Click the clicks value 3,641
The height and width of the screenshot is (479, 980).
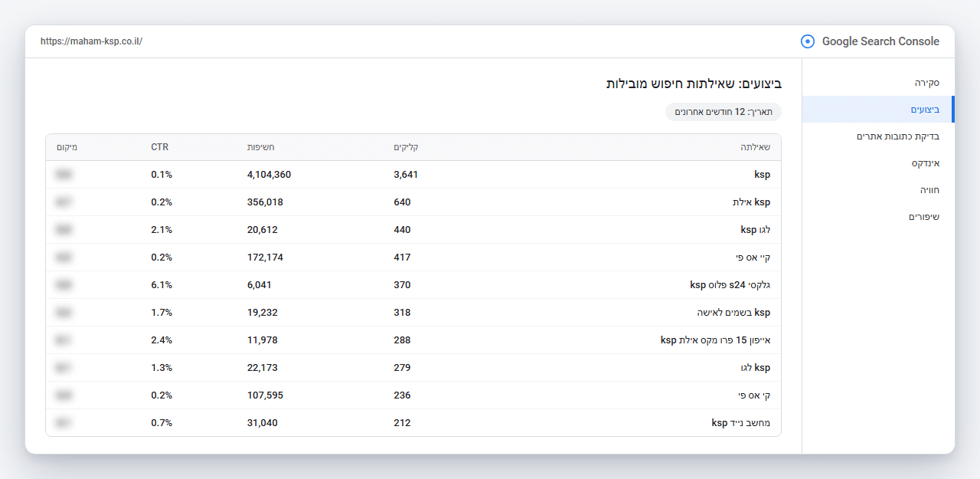click(406, 175)
